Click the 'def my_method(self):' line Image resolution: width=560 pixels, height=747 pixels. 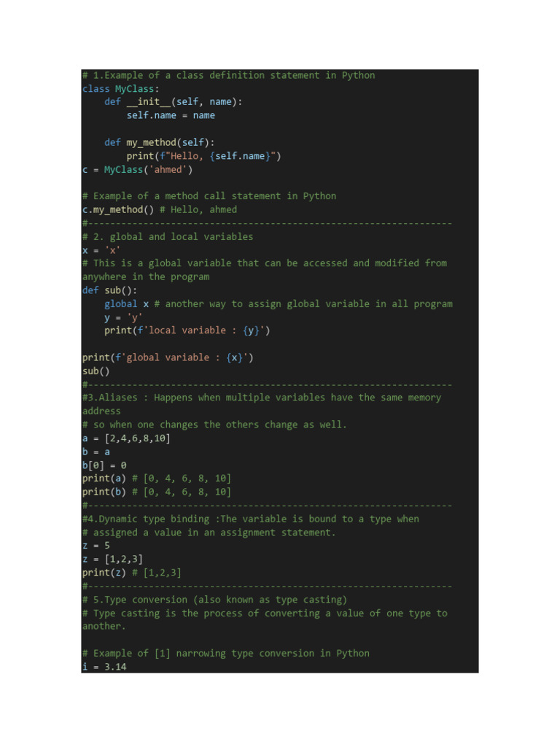[x=160, y=142]
